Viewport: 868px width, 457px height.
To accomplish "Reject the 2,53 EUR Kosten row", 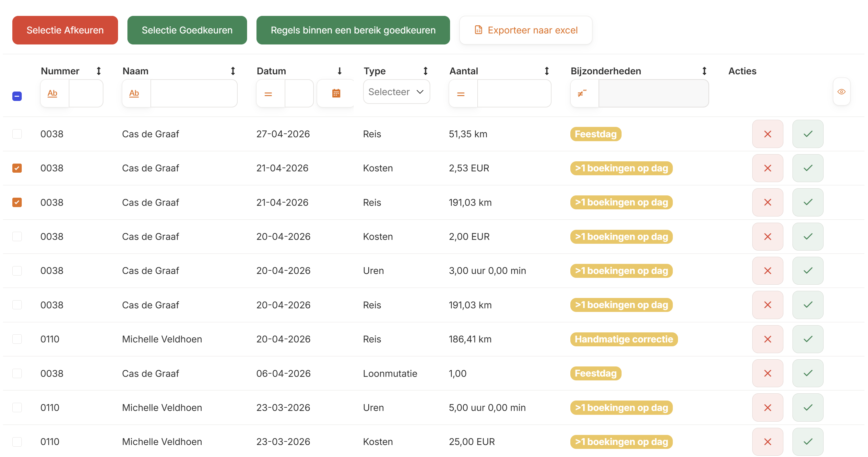I will tap(767, 168).
